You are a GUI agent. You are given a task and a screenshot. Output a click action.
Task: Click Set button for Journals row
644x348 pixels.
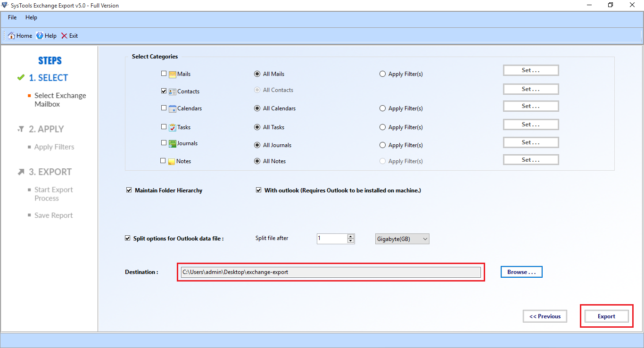click(x=531, y=142)
